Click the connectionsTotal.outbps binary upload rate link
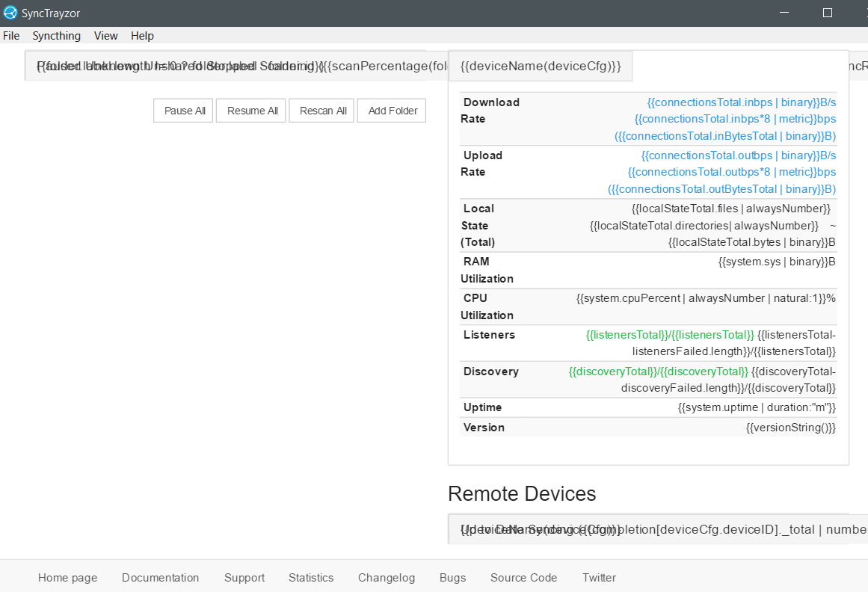Screen dimensions: 868x592 click(x=739, y=155)
